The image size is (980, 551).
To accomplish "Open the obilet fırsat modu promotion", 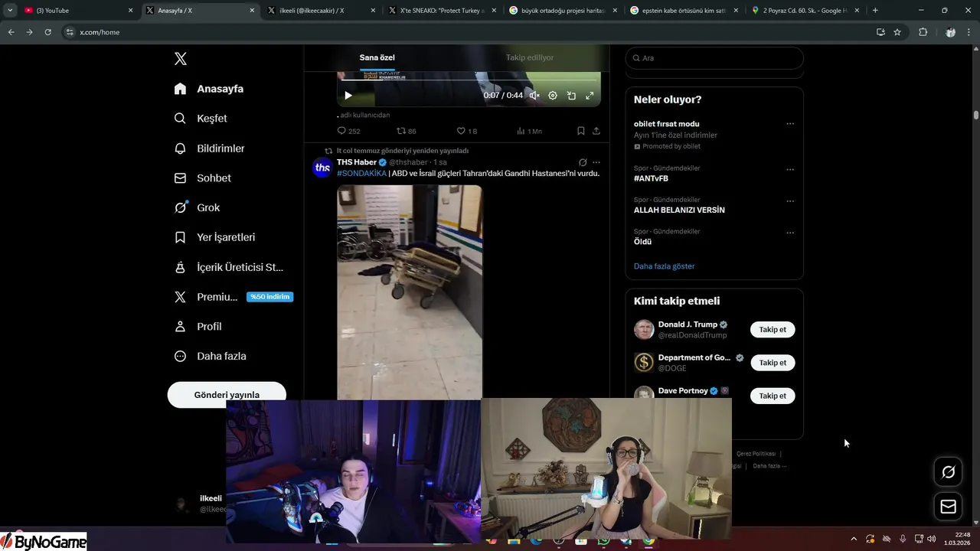I will click(666, 124).
